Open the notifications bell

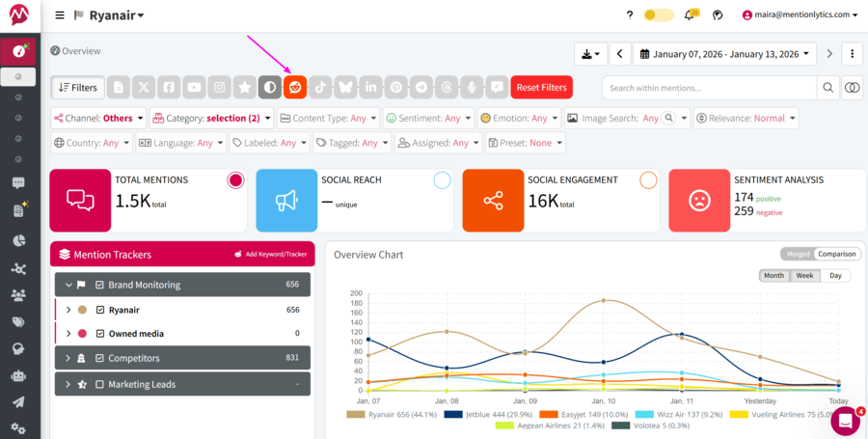(690, 15)
